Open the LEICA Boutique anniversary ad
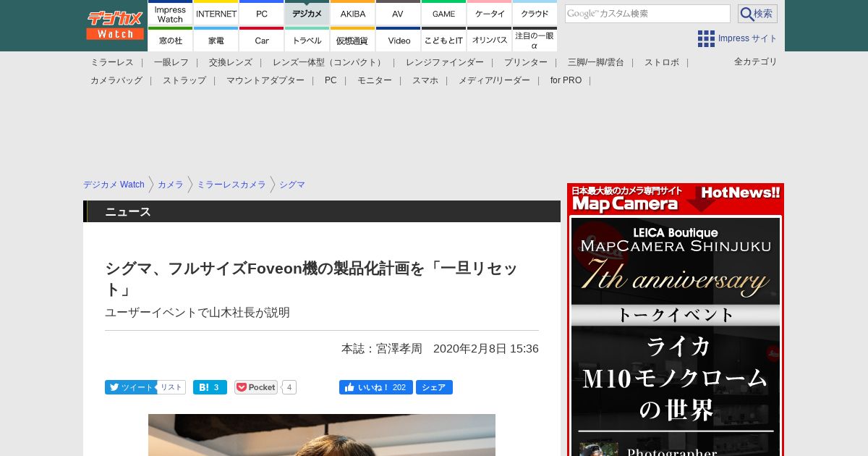The width and height of the screenshot is (868, 456). point(676,337)
